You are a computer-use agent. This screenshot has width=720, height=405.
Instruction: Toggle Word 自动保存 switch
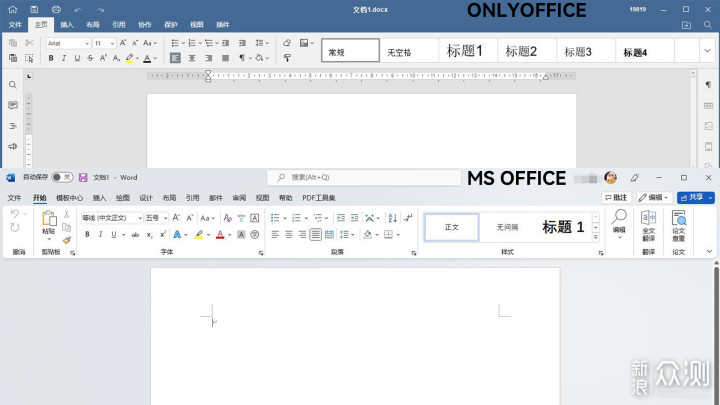[62, 177]
